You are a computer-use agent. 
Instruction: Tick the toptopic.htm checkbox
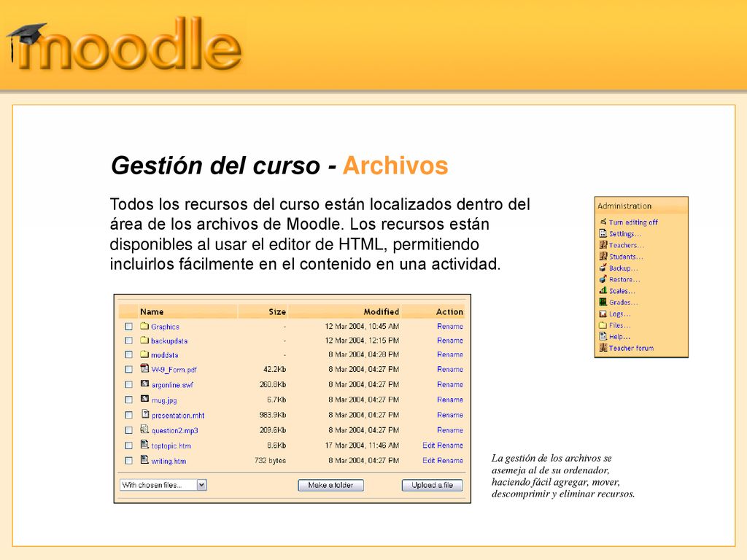click(128, 446)
